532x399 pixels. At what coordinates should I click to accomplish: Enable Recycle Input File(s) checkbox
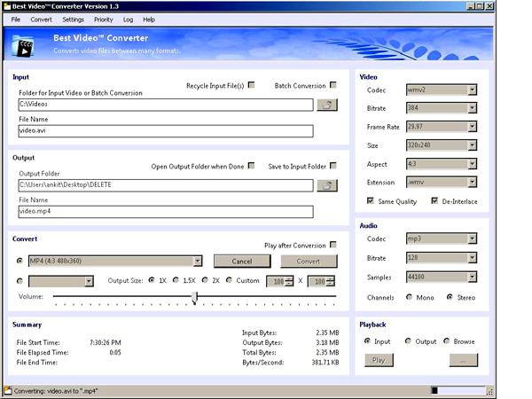(252, 85)
